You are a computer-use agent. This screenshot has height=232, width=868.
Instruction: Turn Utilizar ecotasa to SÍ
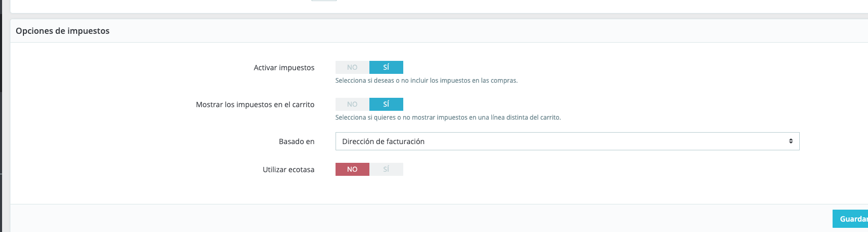(x=386, y=169)
